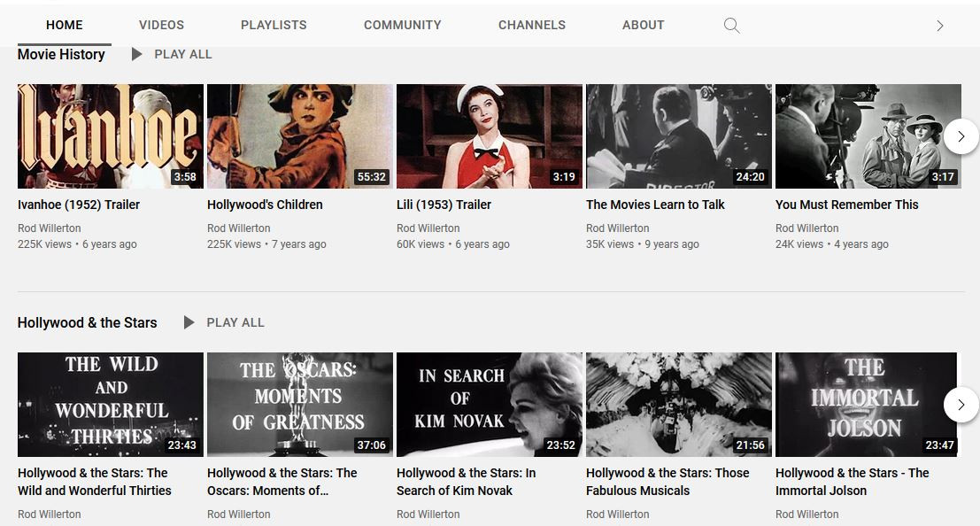Click The Immortal Jolson title
This screenshot has height=526, width=980.
852,482
